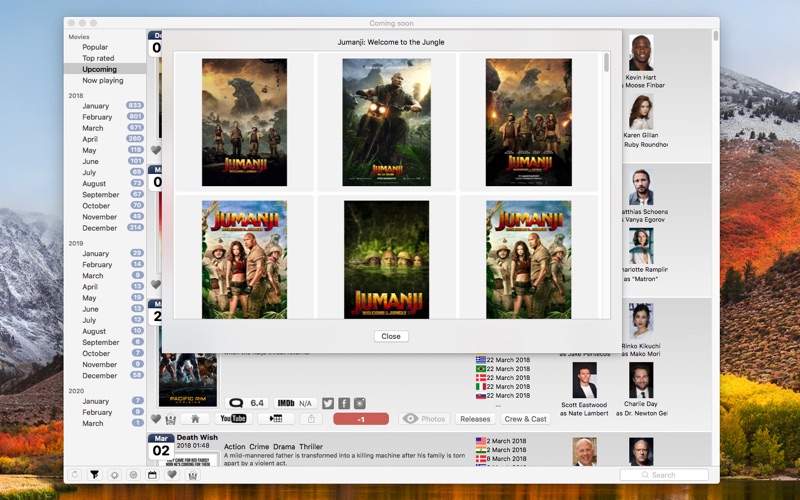Open the Twitter icon link
800x500 pixels.
pos(328,403)
